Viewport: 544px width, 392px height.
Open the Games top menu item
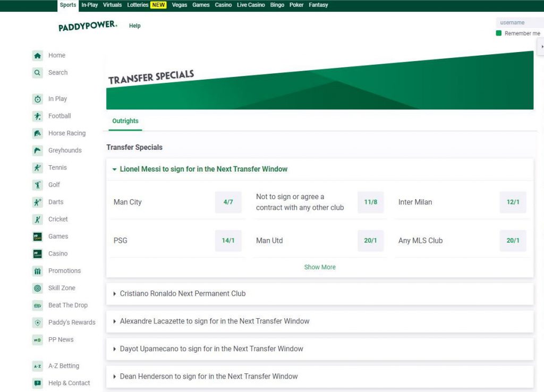(201, 5)
